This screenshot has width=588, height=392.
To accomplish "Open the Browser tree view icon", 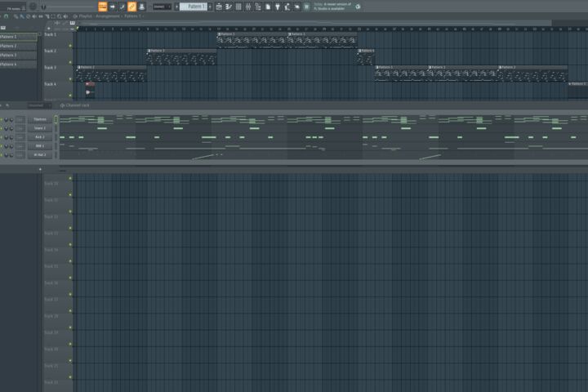I will [257, 7].
